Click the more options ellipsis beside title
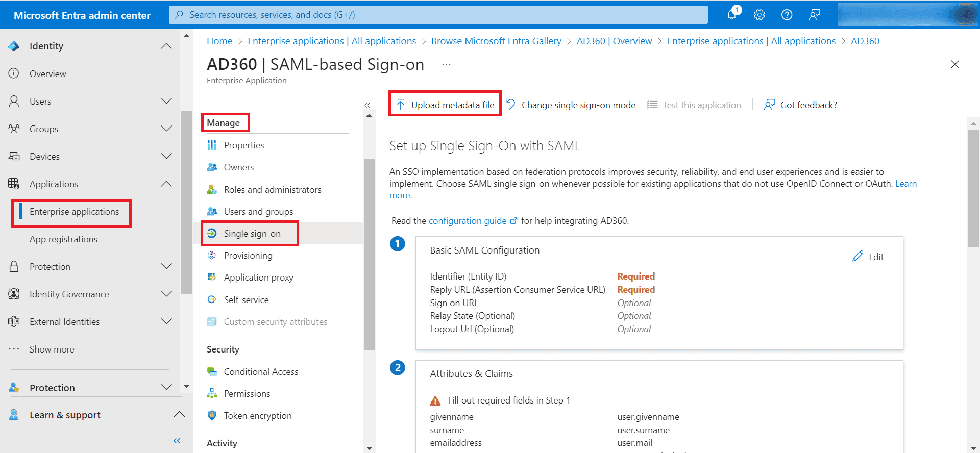Screen dimensions: 980x453 447,64
